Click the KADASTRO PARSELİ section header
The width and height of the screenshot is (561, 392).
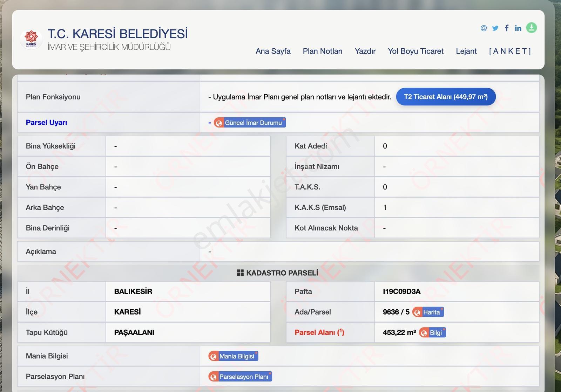(278, 273)
